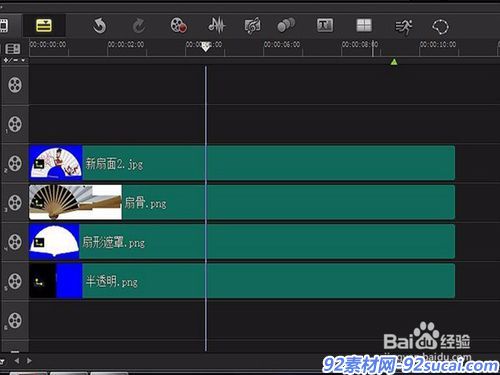500x375 pixels.
Task: Select the 半透明.png clip
Action: 242,281
